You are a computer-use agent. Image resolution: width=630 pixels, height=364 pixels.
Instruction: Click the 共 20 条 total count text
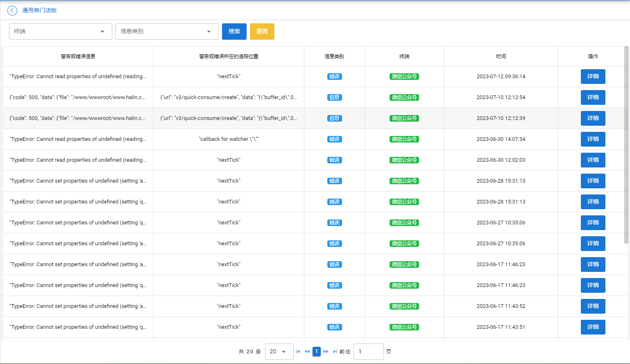[250, 352]
